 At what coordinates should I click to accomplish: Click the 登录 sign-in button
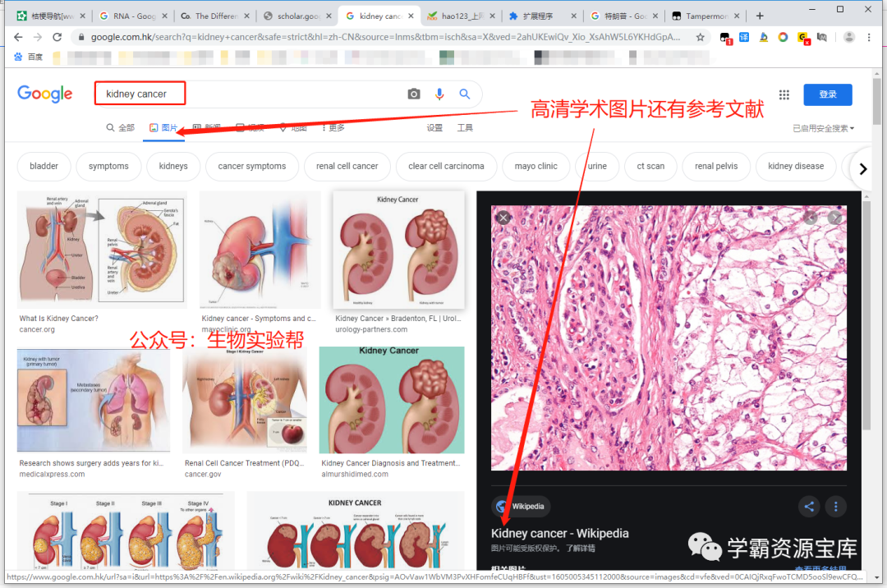828,94
